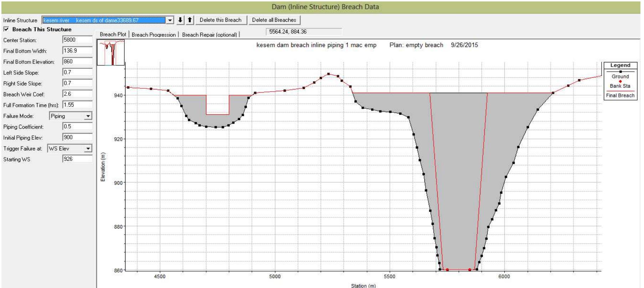Image resolution: width=644 pixels, height=288 pixels.
Task: Click the Initial Piping Elev field
Action: pos(77,137)
